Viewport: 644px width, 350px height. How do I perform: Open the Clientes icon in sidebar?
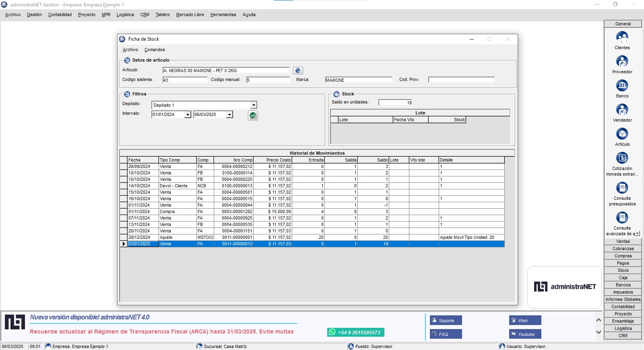tap(622, 37)
